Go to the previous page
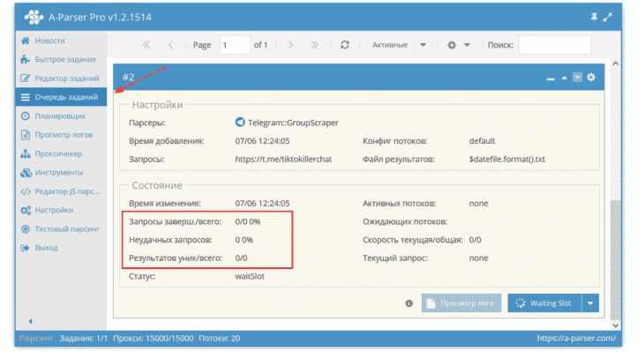This screenshot has width=644, height=352. click(x=170, y=45)
